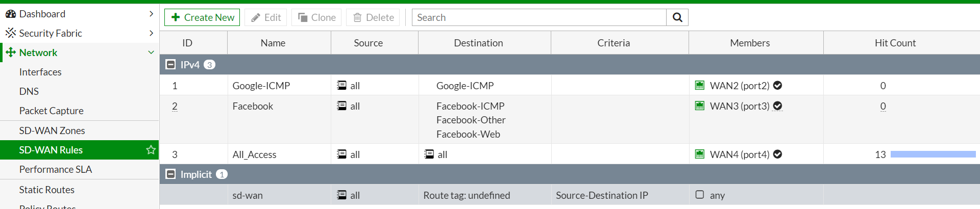Collapse the Network menu section
The image size is (980, 209).
tap(151, 53)
